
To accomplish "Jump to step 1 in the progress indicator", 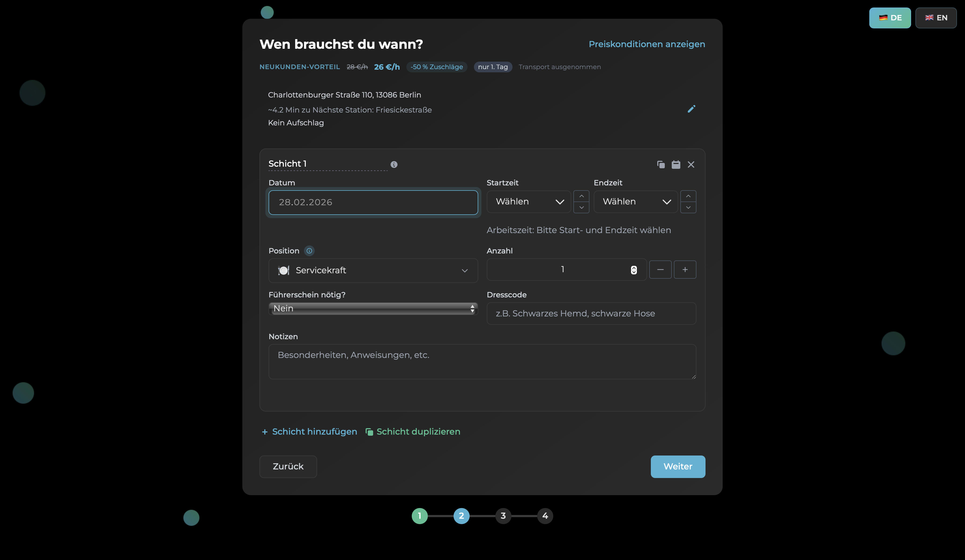I will [419, 516].
